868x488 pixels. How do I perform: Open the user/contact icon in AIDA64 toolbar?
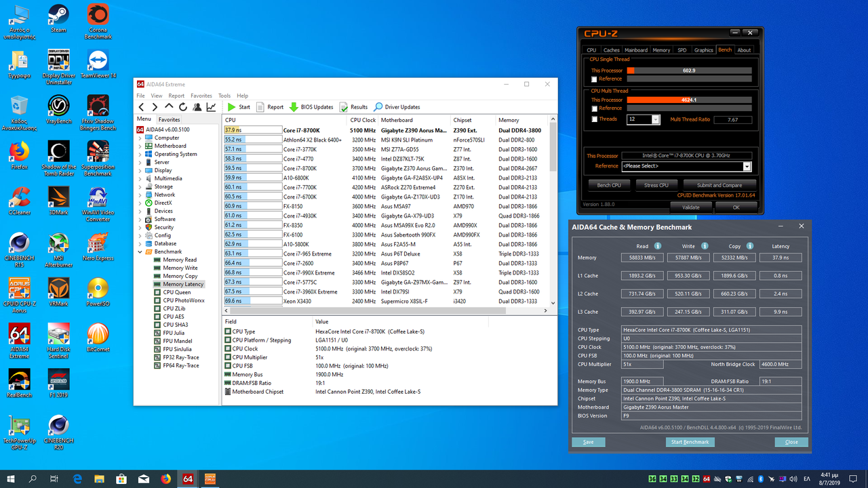point(197,107)
